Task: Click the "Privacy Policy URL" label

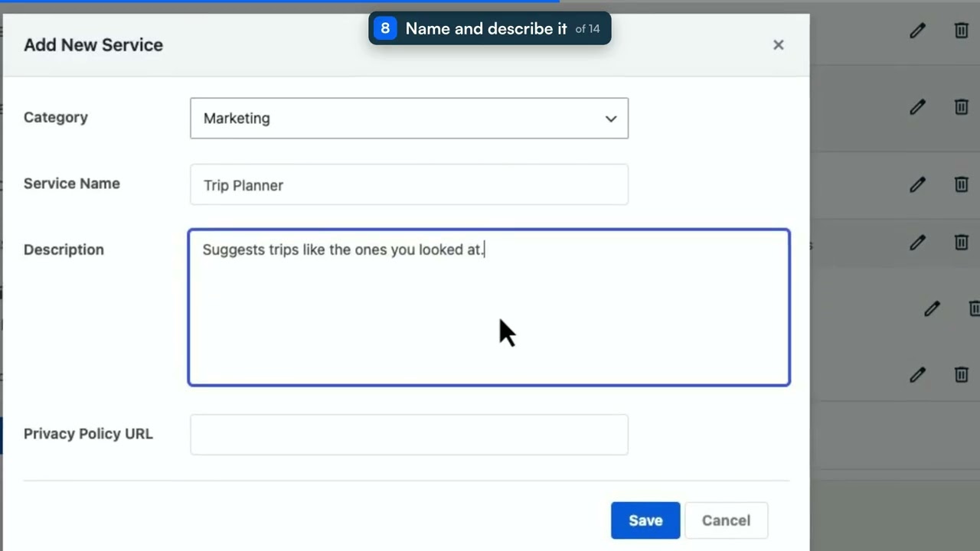Action: [88, 434]
